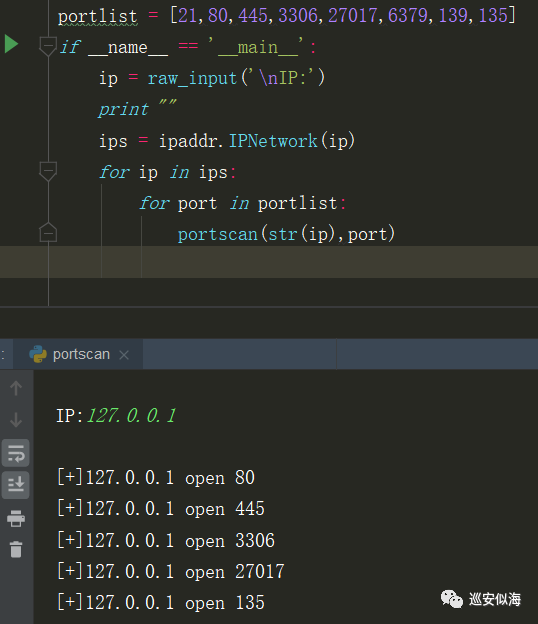Toggle soft-wrap in the console output
The height and width of the screenshot is (624, 538).
pos(16,453)
